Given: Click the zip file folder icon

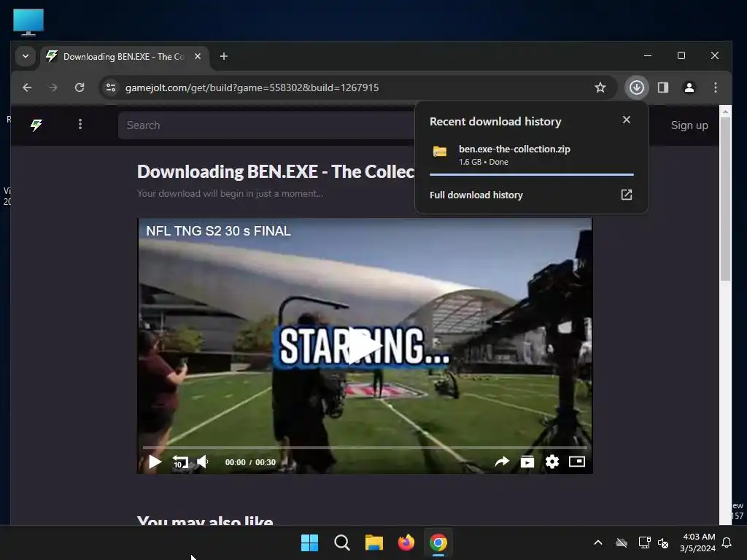Looking at the screenshot, I should [440, 152].
